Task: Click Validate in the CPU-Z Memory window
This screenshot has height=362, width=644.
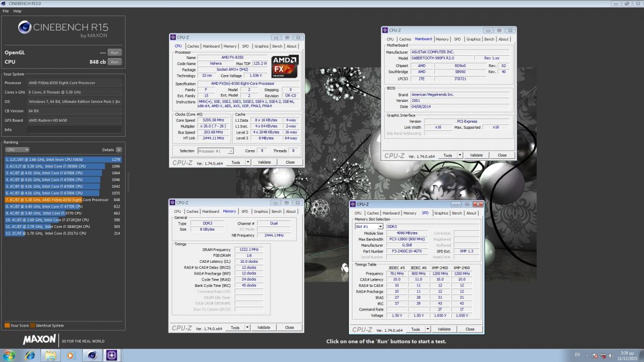Action: (x=264, y=327)
